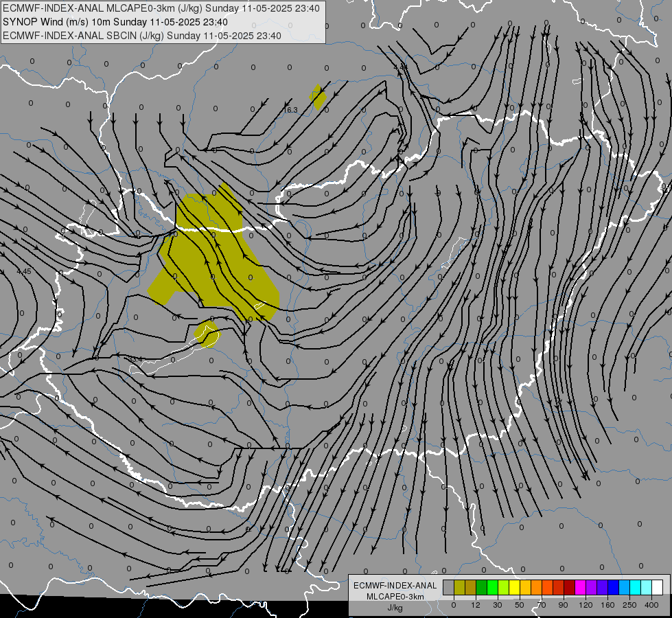The width and height of the screenshot is (672, 618).
Task: Select the bright green legend swatch
Action: coord(492,587)
